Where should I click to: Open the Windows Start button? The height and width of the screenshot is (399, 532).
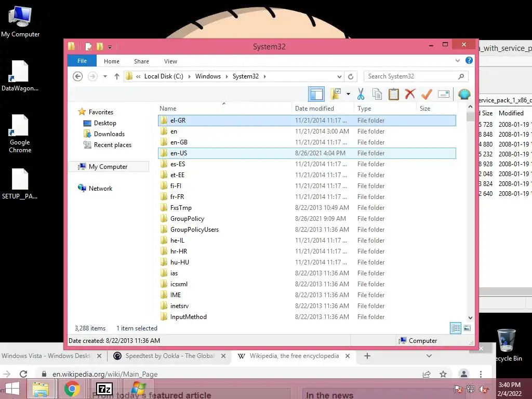12,389
